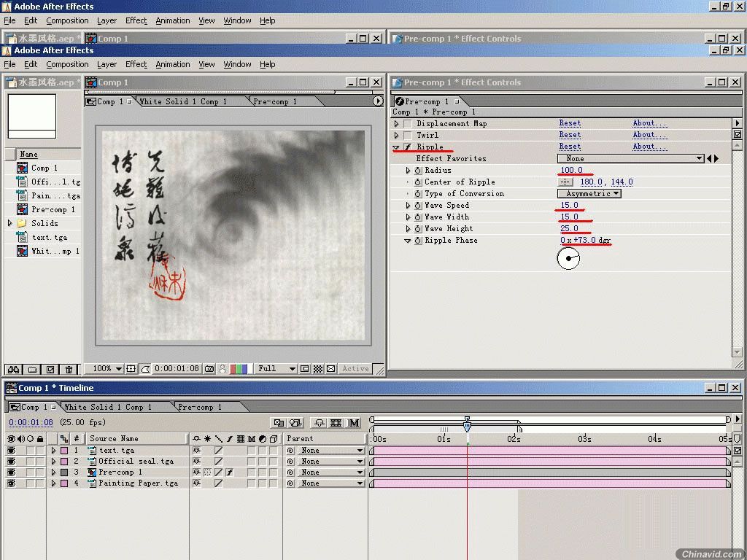
Task: Hide the Official seal.tga layer with its eye
Action: click(11, 462)
